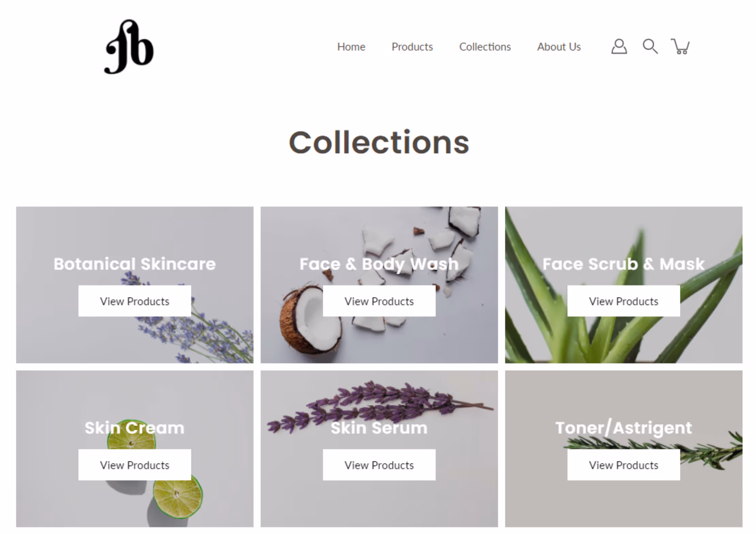Click the Botanical Skincare title
This screenshot has height=534, width=756.
point(135,264)
